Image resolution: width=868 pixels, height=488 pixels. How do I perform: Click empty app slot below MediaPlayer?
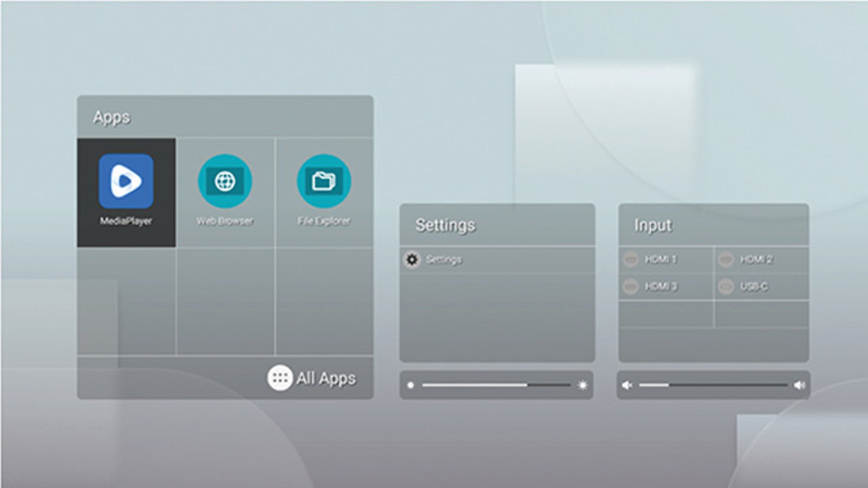coord(126,302)
